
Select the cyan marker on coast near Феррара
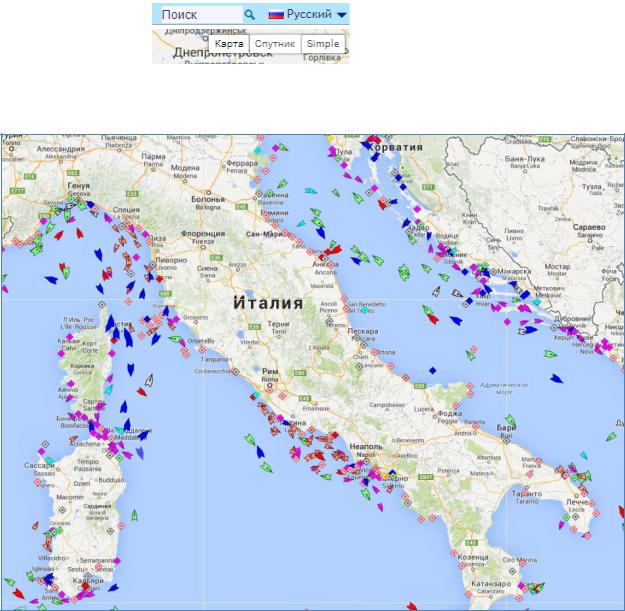[x=257, y=150]
